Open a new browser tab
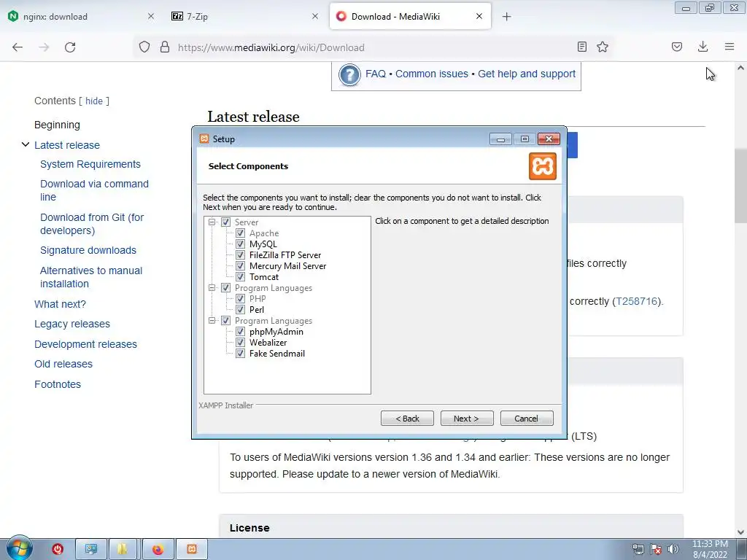 pyautogui.click(x=506, y=17)
